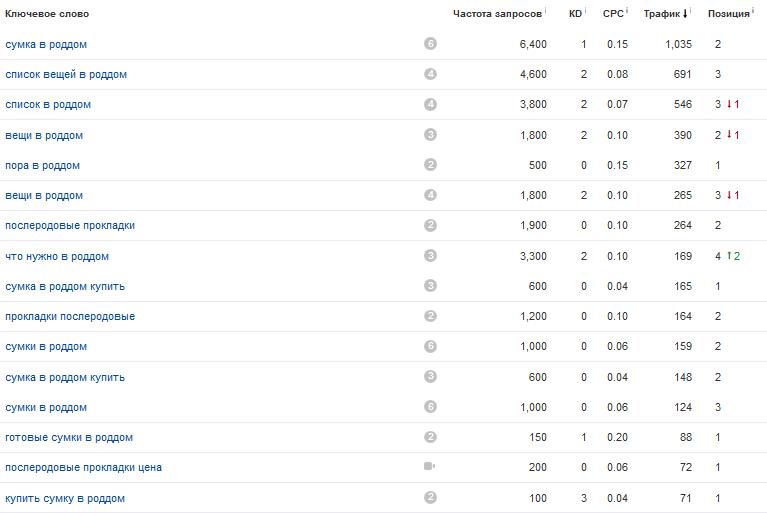Select traffic value '1,035'
This screenshot has height=513, width=767.
coord(678,45)
